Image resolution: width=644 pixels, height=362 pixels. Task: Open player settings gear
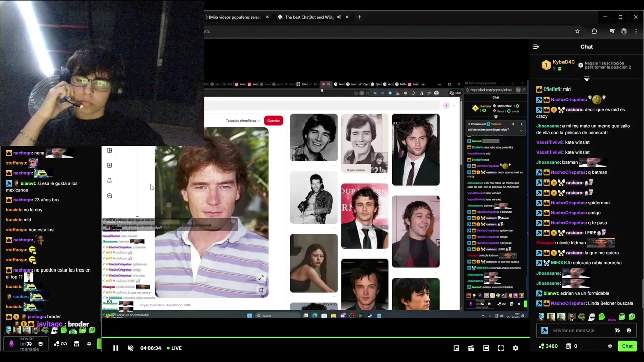point(515,348)
